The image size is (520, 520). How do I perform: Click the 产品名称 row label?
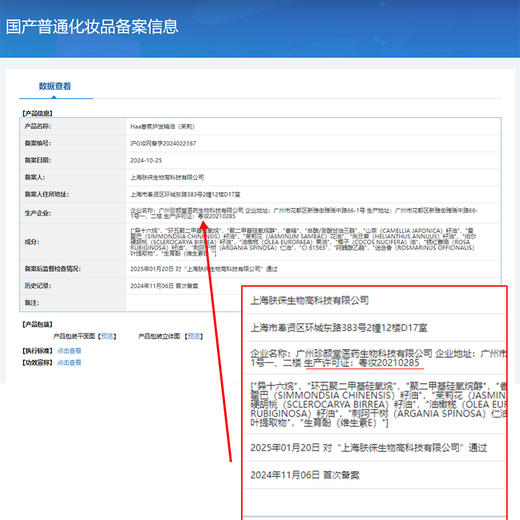tap(38, 126)
